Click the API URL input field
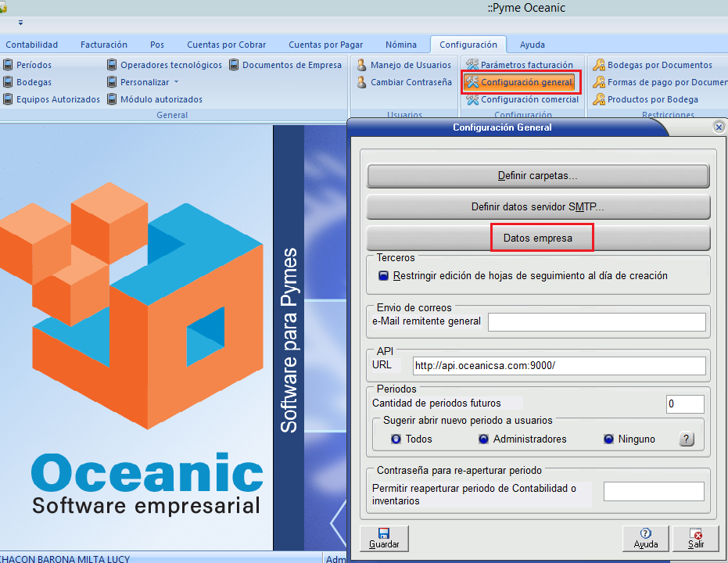The width and height of the screenshot is (728, 563). pyautogui.click(x=558, y=366)
